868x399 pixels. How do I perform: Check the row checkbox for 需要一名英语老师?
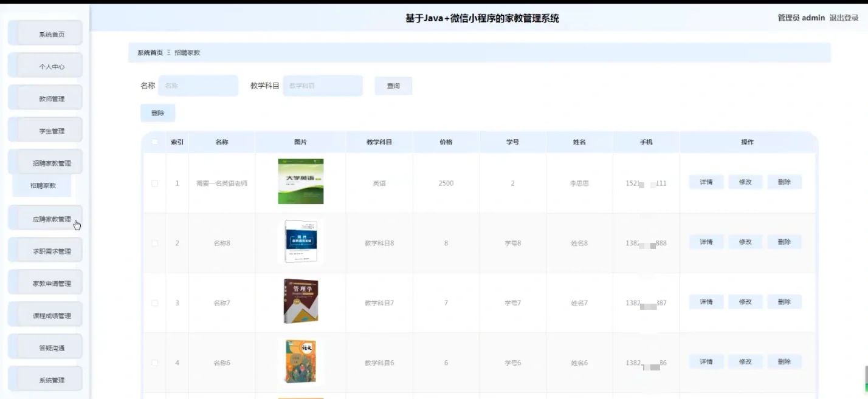point(155,183)
